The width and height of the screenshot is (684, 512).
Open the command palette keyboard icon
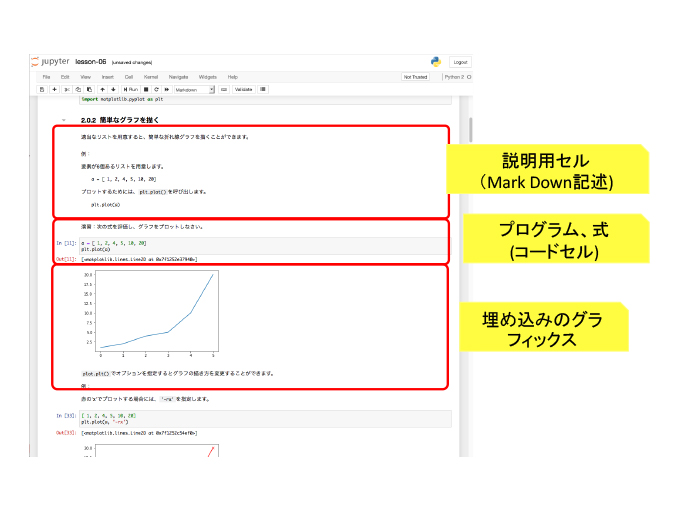[x=224, y=89]
